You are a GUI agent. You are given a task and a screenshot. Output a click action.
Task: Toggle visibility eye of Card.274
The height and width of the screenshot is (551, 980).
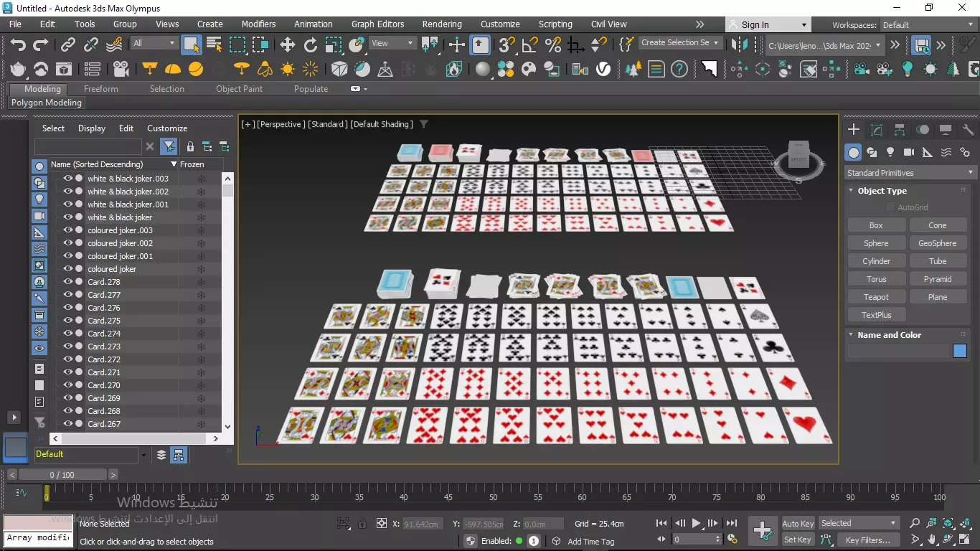pyautogui.click(x=68, y=334)
